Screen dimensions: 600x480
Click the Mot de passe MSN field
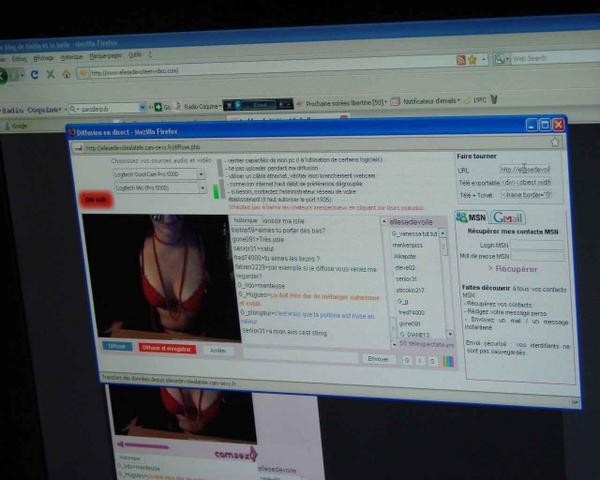[538, 256]
